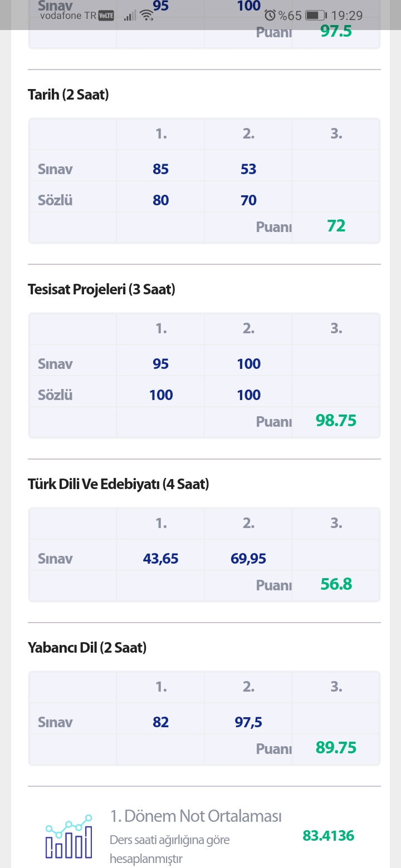The image size is (401, 868).
Task: Tap Tarih first exam score 85
Action: click(x=161, y=169)
